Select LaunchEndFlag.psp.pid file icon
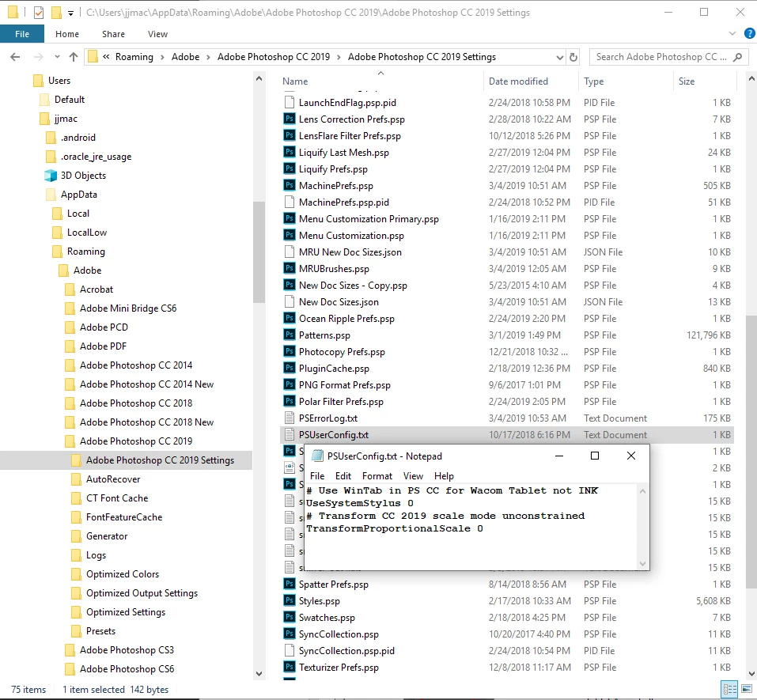 click(x=290, y=102)
